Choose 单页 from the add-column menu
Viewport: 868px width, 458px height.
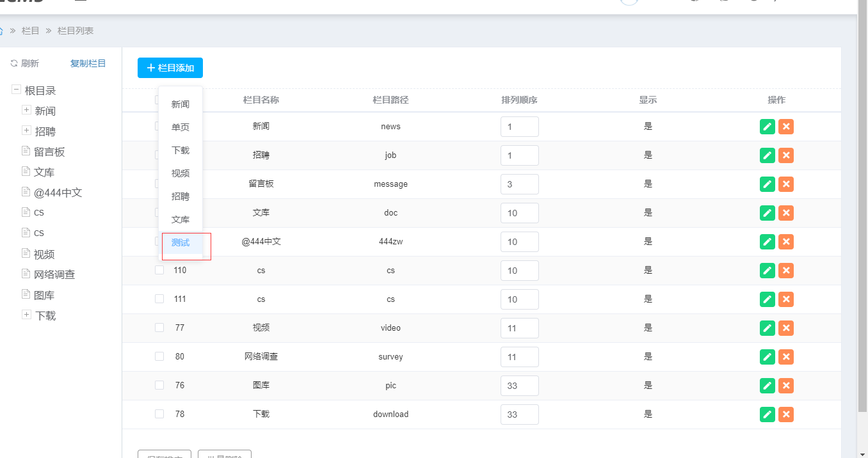point(181,127)
